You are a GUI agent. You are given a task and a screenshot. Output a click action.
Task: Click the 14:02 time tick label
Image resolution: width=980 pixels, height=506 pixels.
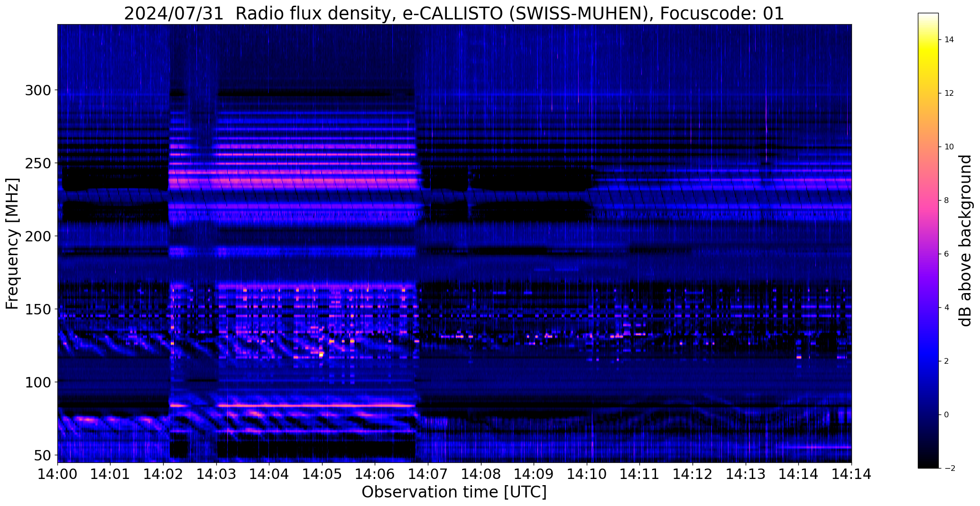pos(164,474)
